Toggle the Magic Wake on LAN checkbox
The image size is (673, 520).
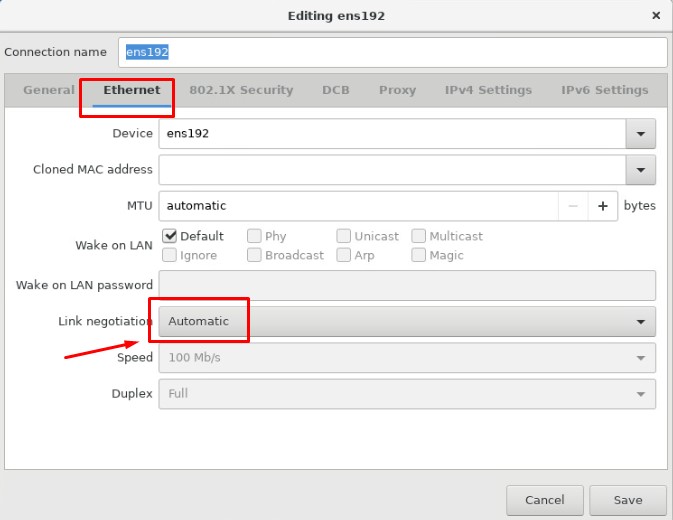click(419, 255)
